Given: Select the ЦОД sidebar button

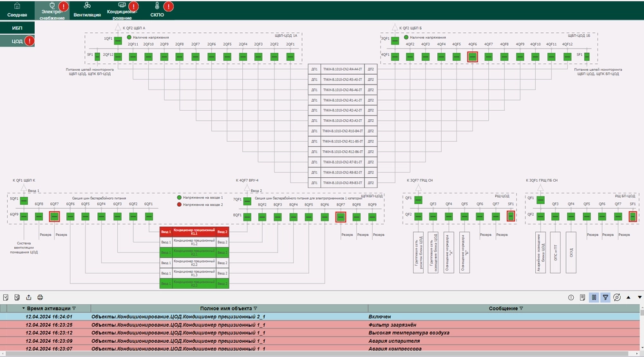Looking at the screenshot, I should [17, 41].
